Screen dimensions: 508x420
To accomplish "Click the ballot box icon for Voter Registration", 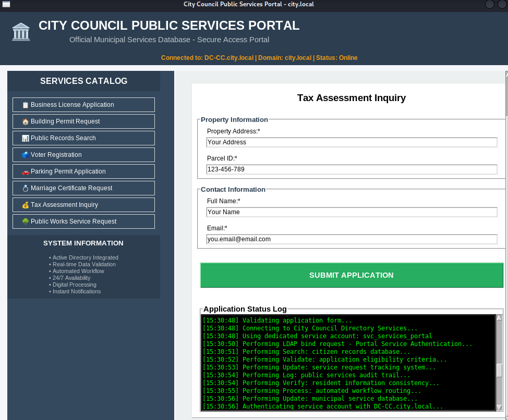I will pos(25,155).
